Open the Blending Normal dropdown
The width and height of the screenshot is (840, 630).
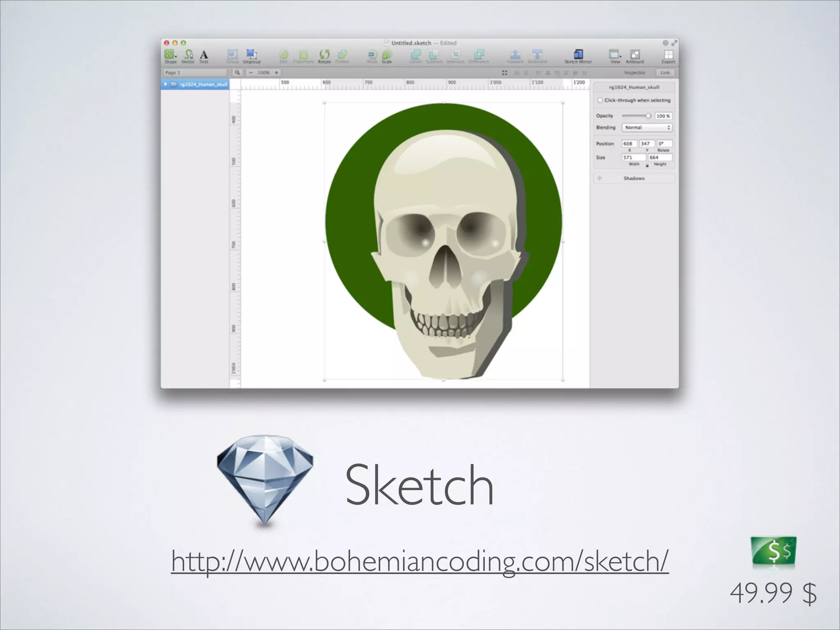[x=647, y=128]
